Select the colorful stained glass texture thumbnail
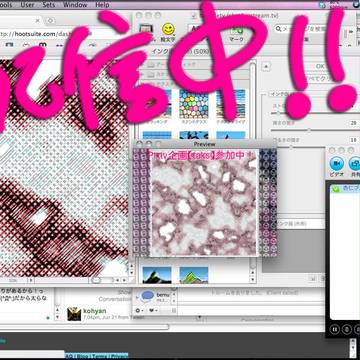This screenshot has height=360, width=360. point(194,104)
